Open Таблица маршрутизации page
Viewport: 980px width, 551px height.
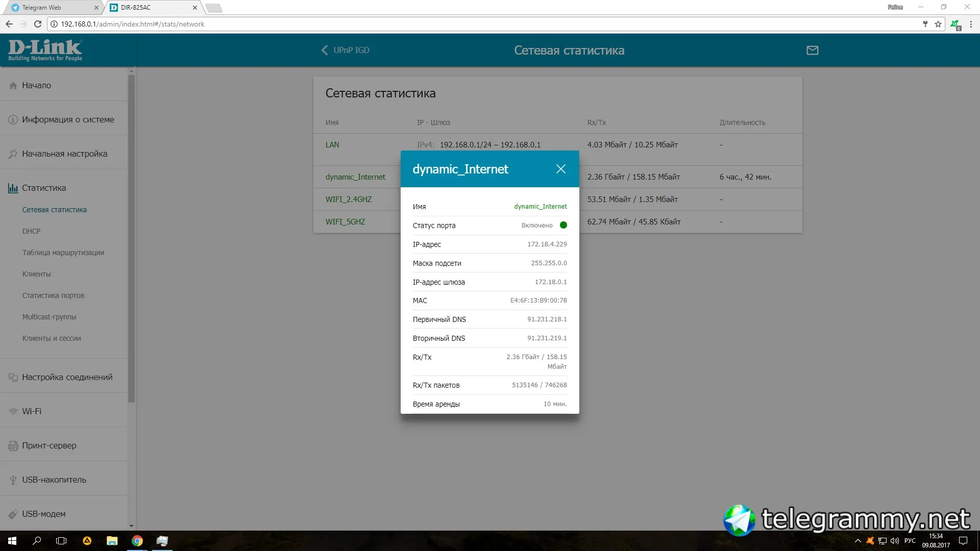tap(63, 253)
